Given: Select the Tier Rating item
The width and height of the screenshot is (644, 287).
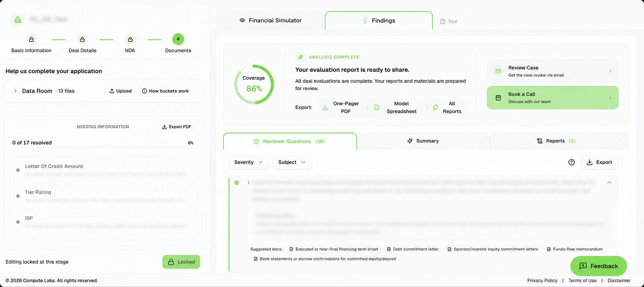Looking at the screenshot, I should pos(103,196).
